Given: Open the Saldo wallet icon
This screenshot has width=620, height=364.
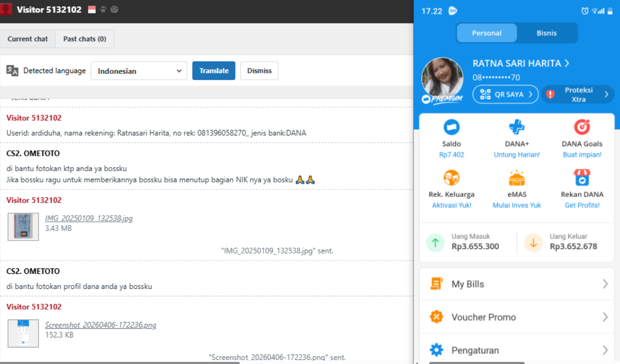Looking at the screenshot, I should tap(452, 127).
